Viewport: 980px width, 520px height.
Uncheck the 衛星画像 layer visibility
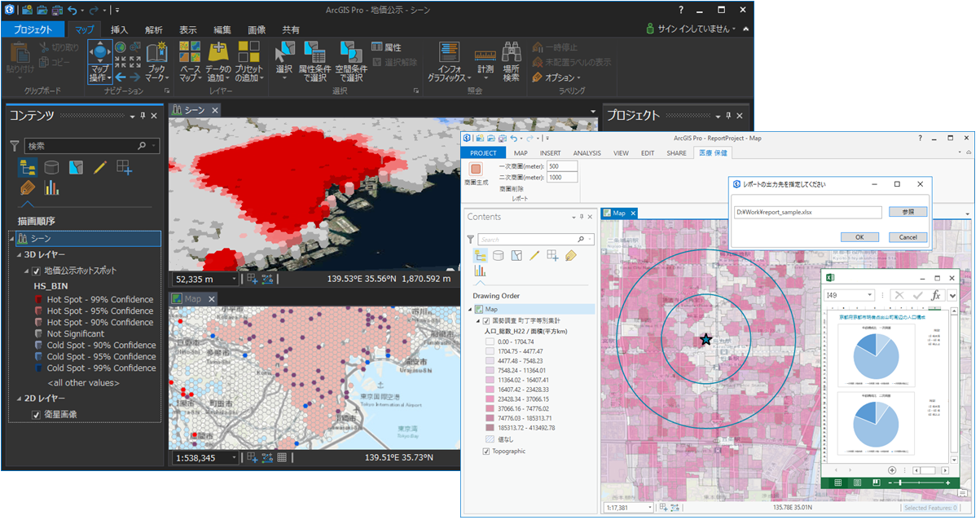36,415
